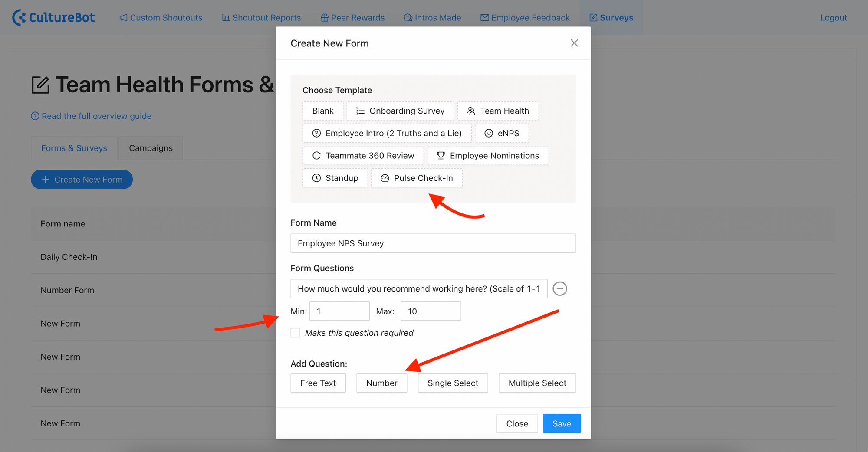This screenshot has height=452, width=868.
Task: Open Shoutout Reports page
Action: (261, 18)
